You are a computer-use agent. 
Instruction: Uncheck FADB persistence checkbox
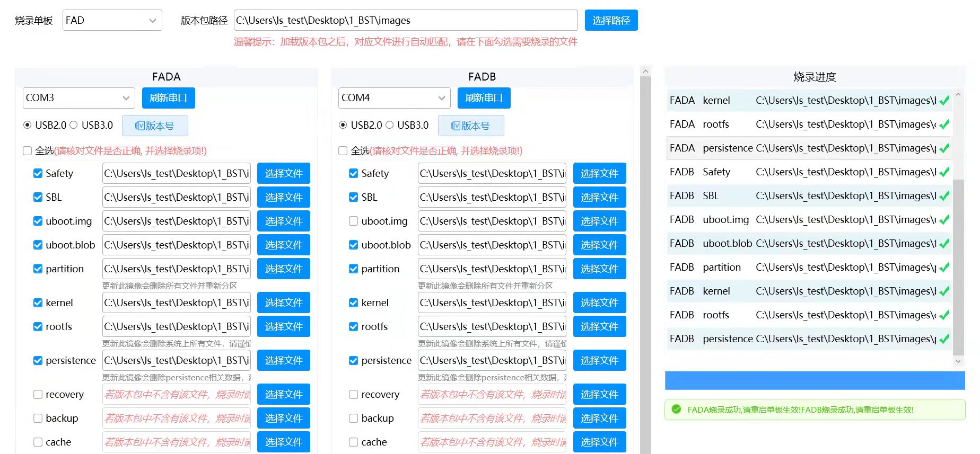353,360
